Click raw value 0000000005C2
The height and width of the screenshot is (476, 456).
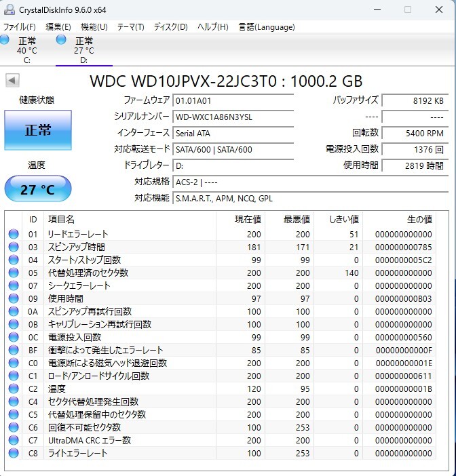404,260
